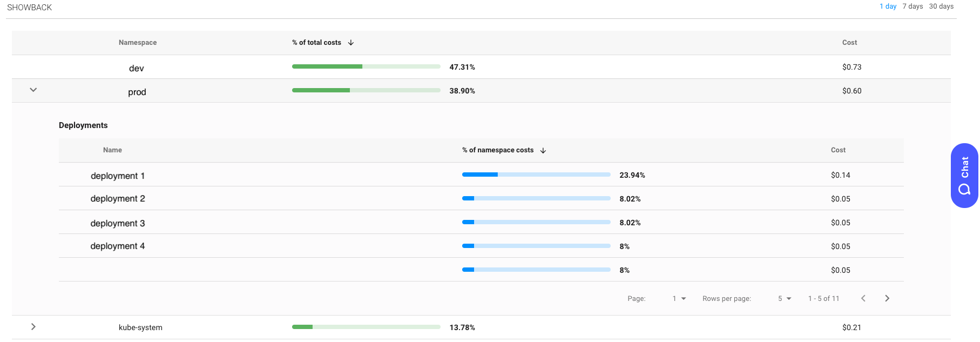Click the dev namespace progress bar
The image size is (980, 342).
(366, 66)
